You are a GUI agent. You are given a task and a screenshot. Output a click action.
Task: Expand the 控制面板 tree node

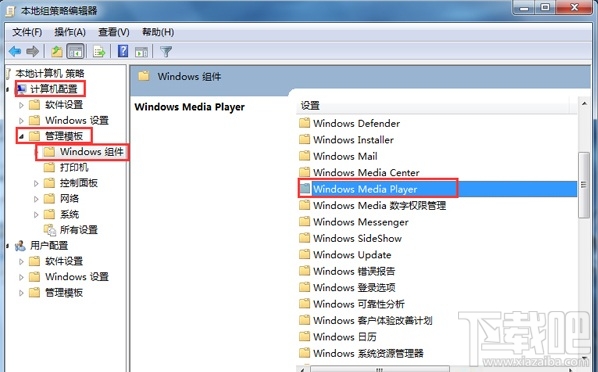pos(36,183)
